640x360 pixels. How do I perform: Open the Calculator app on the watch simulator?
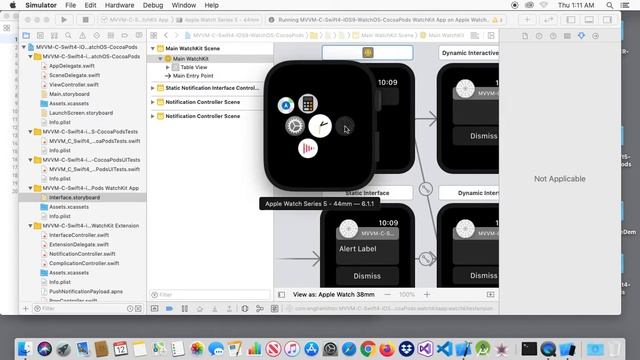coord(308,103)
